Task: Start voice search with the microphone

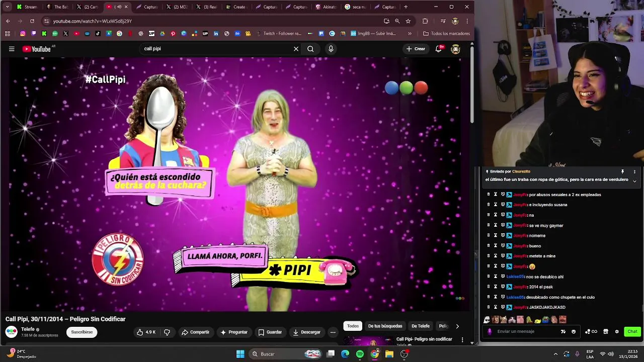Action: pyautogui.click(x=331, y=49)
